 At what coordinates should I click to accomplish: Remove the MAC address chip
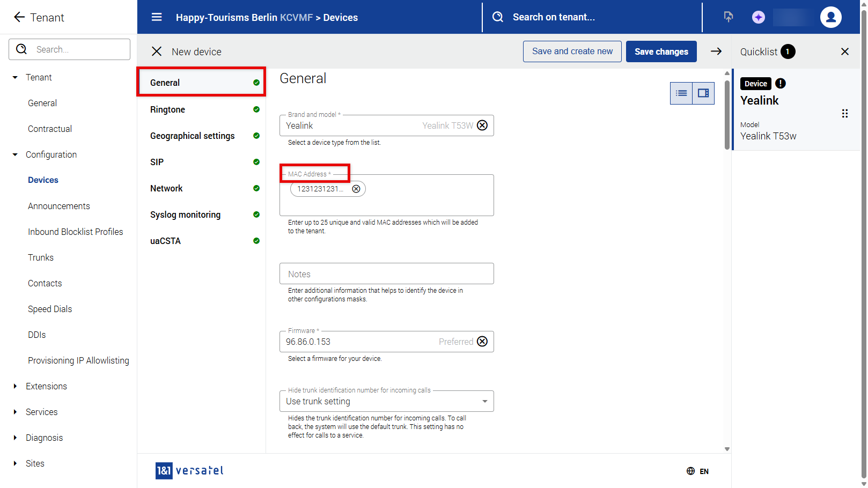coord(356,189)
